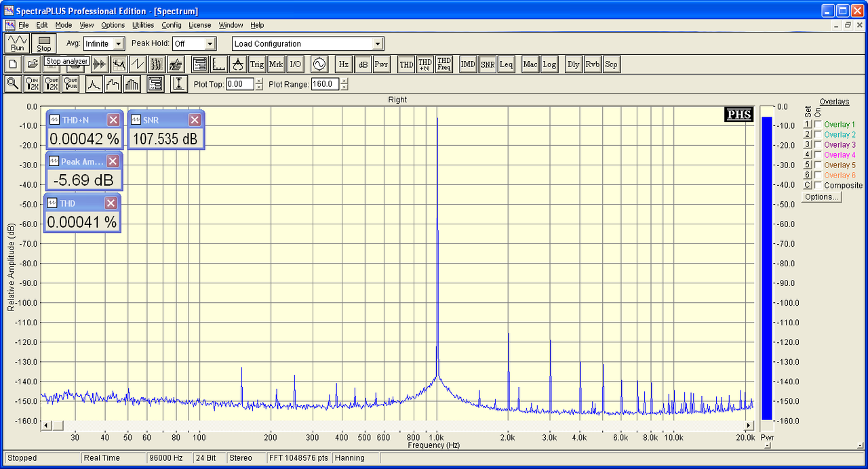The width and height of the screenshot is (868, 469).
Task: Open the Config menu
Action: point(172,25)
